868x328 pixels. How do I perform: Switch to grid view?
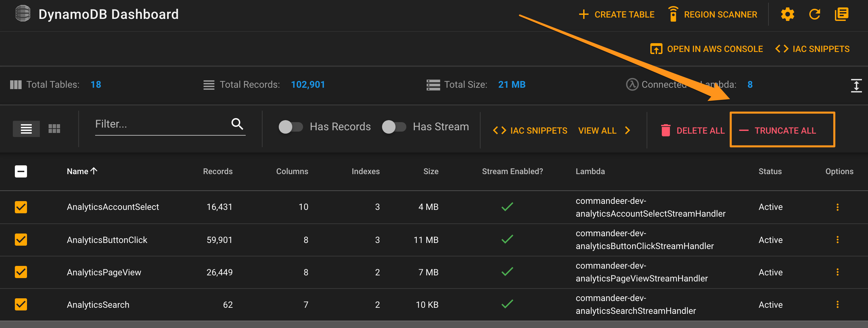pos(54,129)
